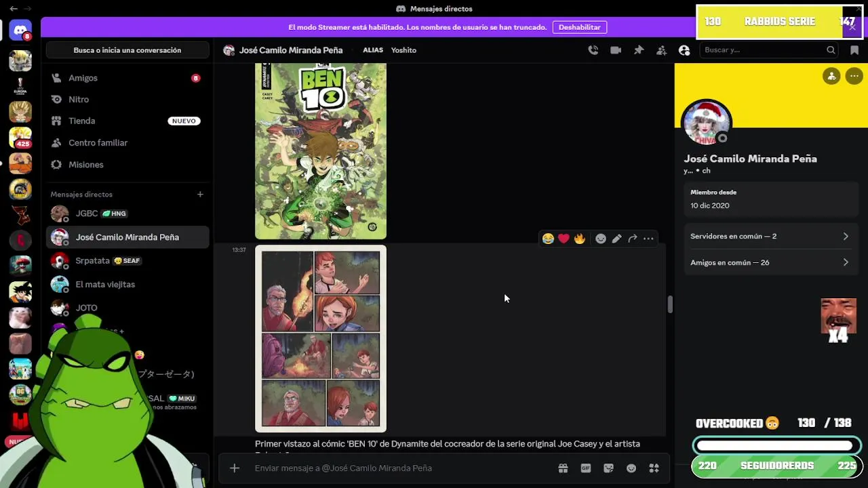Open GIF picker

coord(586,468)
